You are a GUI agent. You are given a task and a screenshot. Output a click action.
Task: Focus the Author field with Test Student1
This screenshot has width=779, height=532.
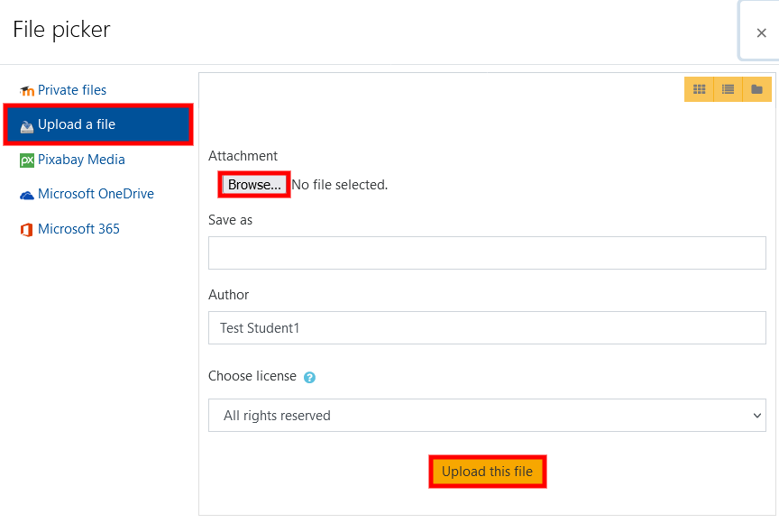coord(487,328)
